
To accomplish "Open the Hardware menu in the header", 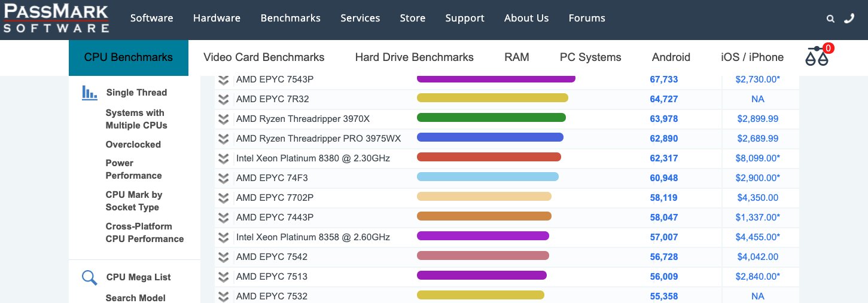I will click(x=217, y=18).
